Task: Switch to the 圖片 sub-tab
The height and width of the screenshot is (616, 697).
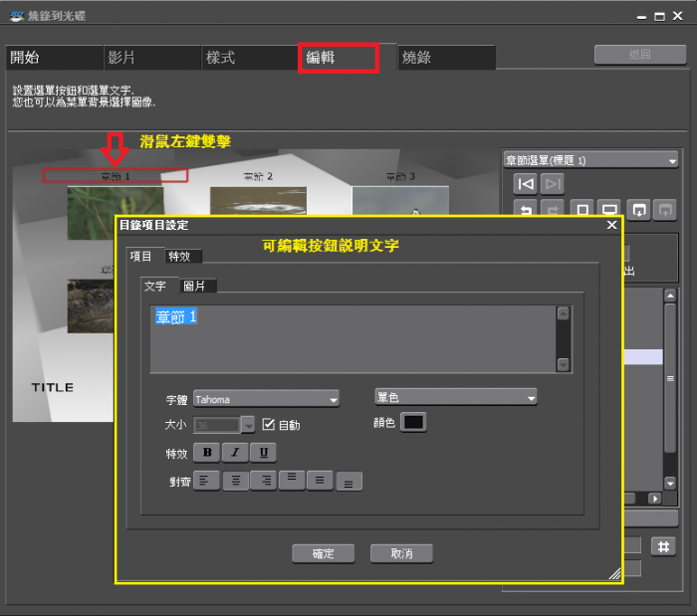Action: pos(197,287)
